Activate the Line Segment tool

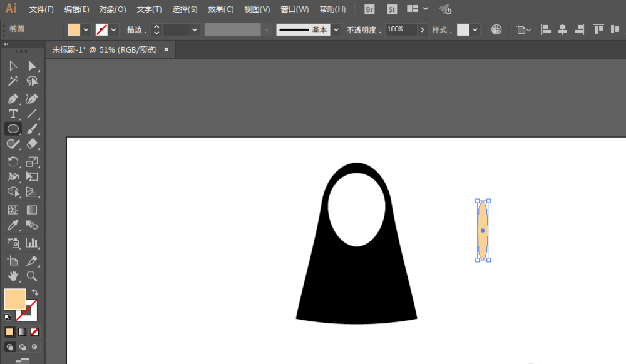pyautogui.click(x=32, y=114)
